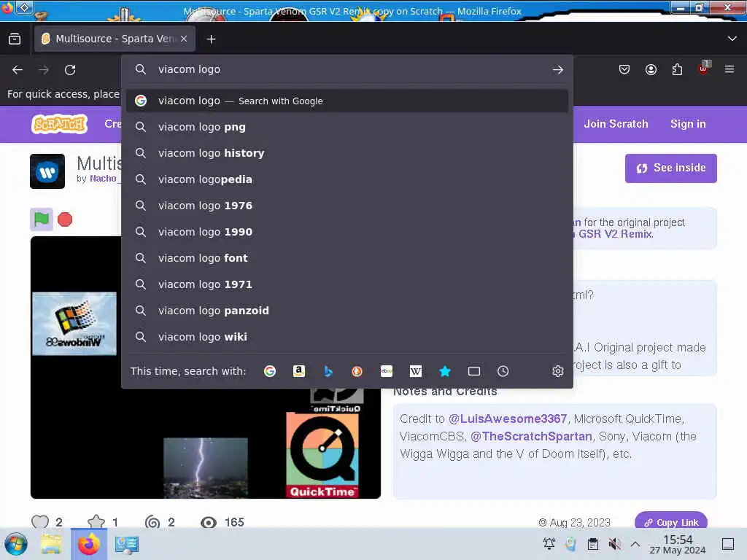Search this time with Google icon
This screenshot has height=560, width=747.
pos(270,371)
